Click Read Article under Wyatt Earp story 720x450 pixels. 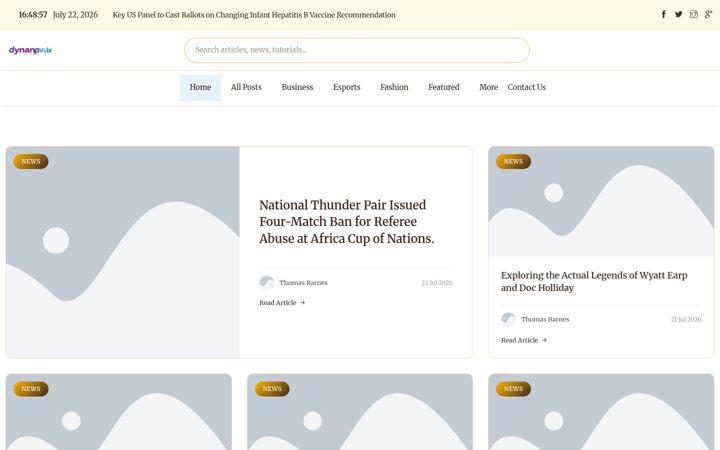tap(519, 340)
